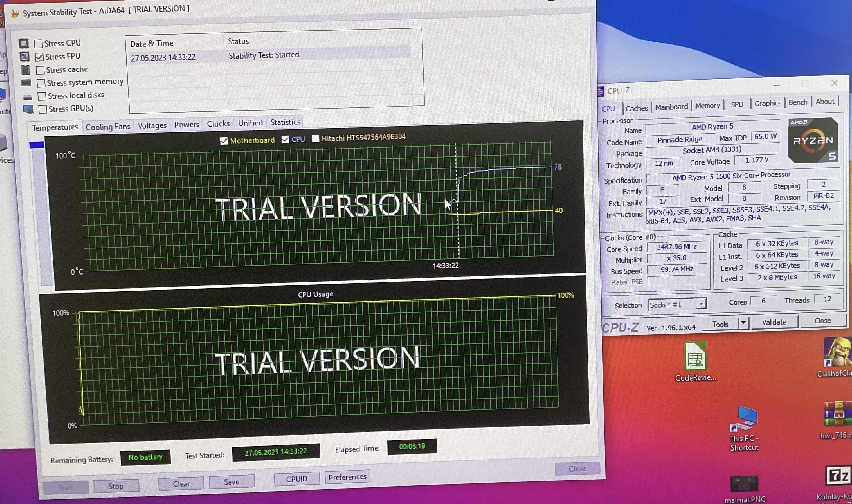Open the hwi_746 WinRAR archive icon
The width and height of the screenshot is (852, 504).
coord(837,414)
